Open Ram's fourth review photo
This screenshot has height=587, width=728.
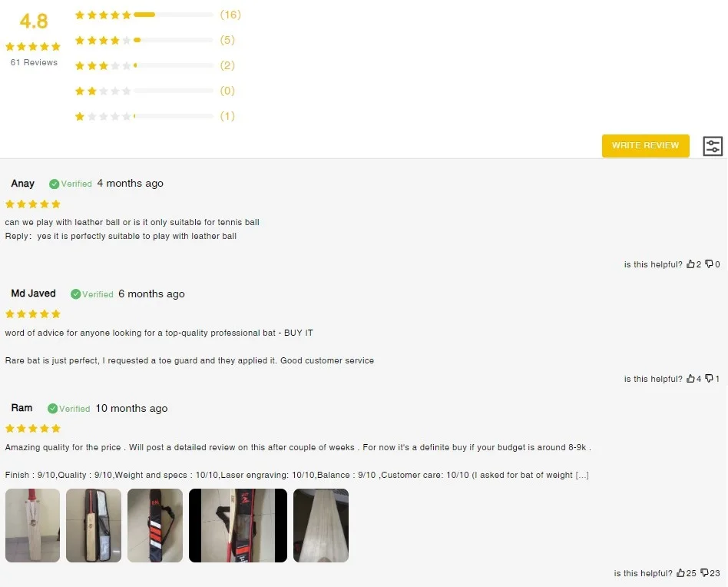pos(238,526)
